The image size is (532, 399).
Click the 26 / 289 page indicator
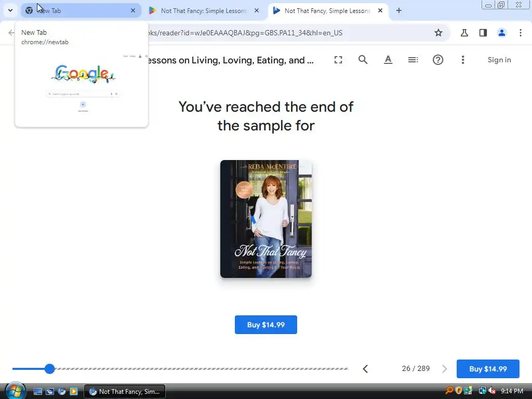pos(416,368)
